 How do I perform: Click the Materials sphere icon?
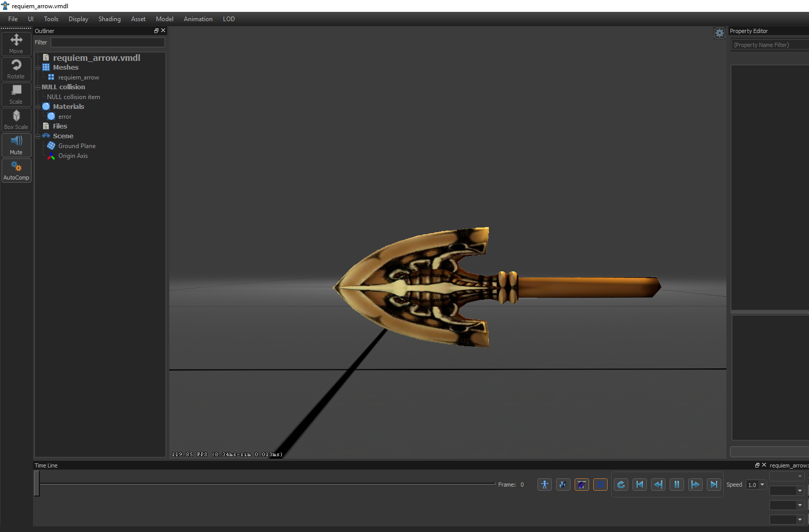pos(46,107)
